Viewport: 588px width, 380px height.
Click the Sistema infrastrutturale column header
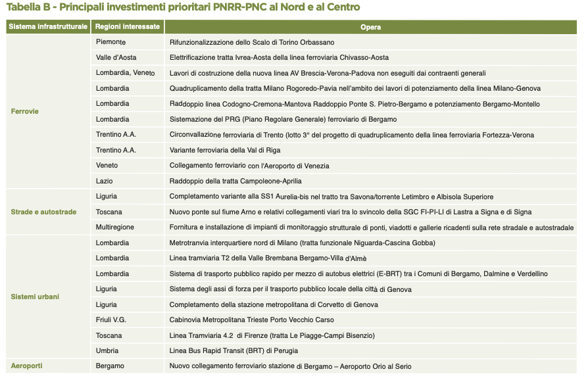(48, 27)
